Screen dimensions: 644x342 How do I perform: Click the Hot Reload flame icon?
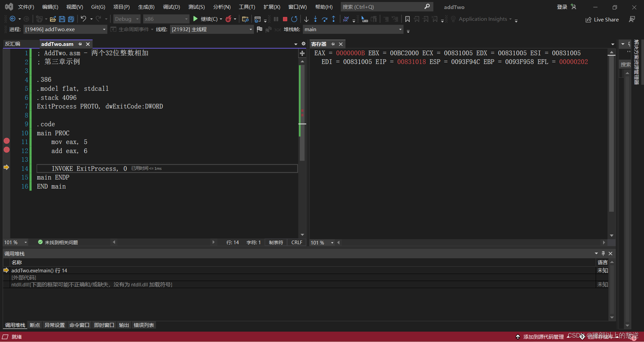228,19
